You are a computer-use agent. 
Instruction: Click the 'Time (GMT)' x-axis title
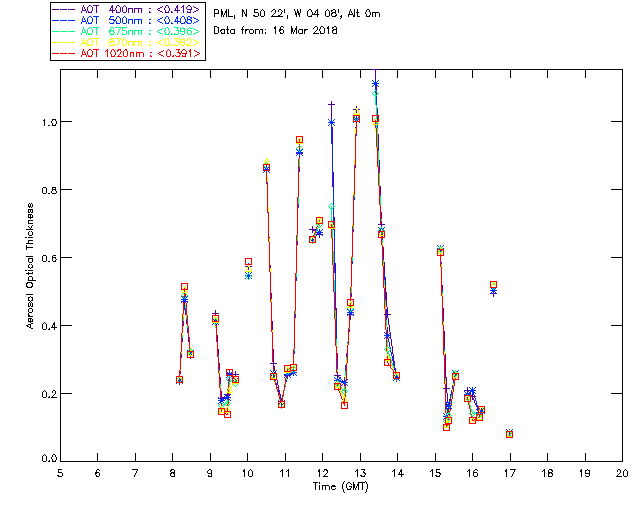coord(340,486)
